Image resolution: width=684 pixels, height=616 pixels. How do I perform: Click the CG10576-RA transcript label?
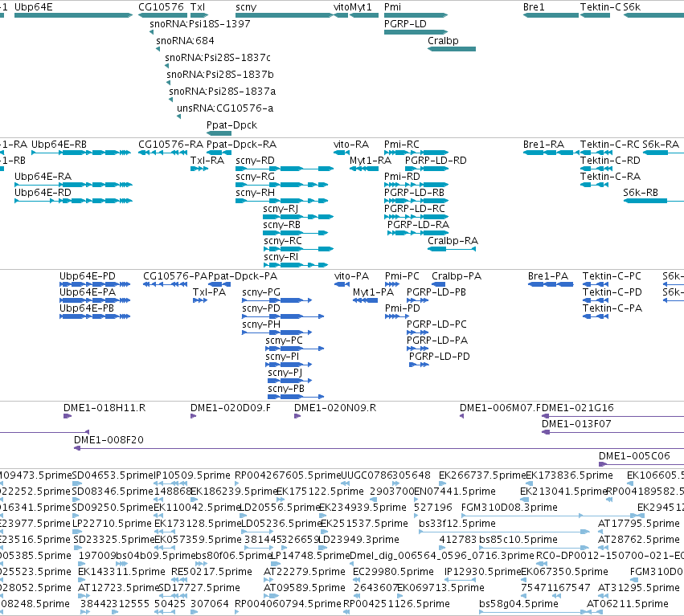171,145
